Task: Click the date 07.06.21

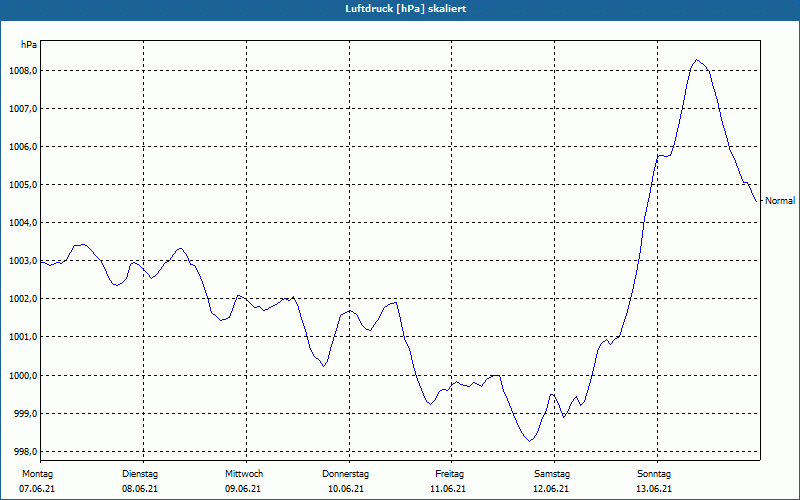Action: coord(37,489)
